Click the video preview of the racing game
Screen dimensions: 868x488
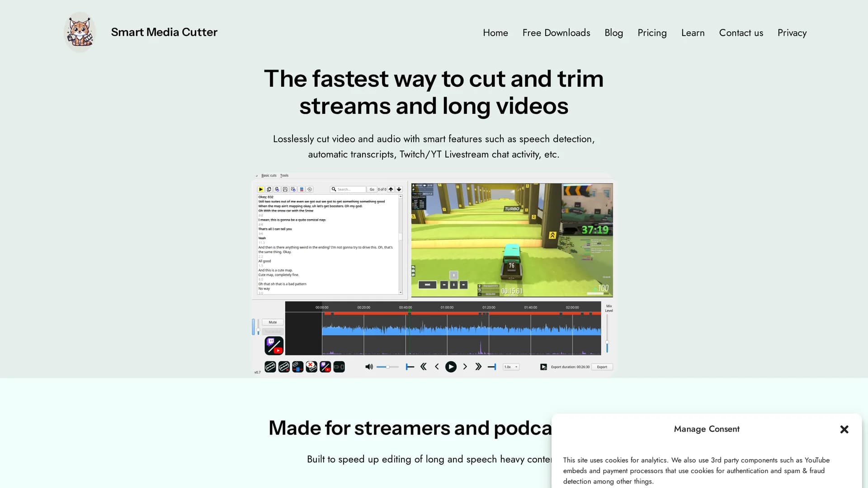(x=512, y=240)
